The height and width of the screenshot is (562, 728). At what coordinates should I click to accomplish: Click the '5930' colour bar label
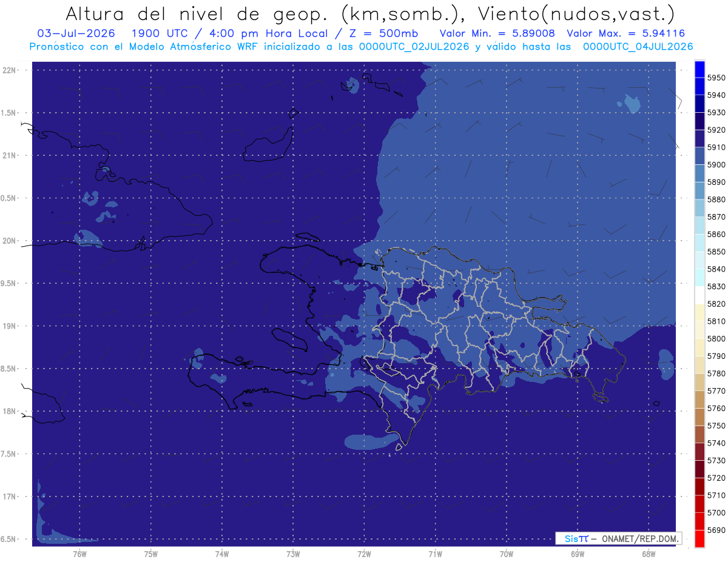(716, 113)
